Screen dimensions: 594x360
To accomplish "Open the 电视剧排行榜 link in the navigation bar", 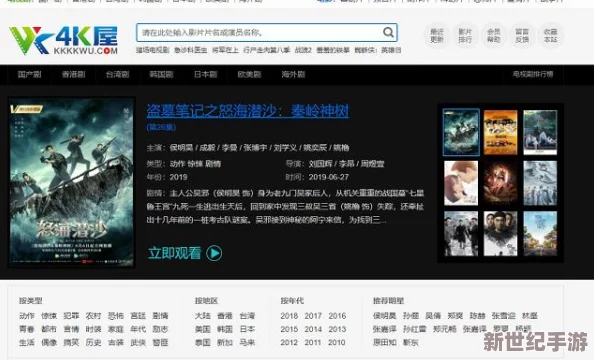I will point(533,74).
